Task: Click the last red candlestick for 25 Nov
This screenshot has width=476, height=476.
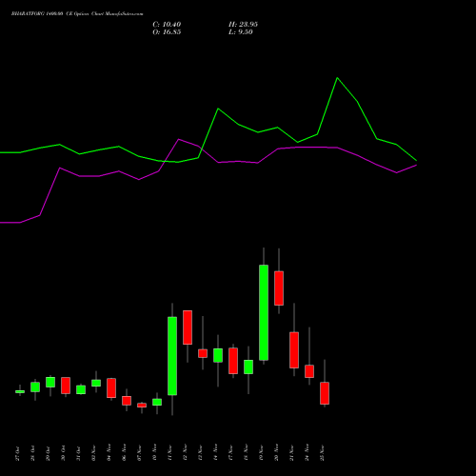Action: coord(325,393)
